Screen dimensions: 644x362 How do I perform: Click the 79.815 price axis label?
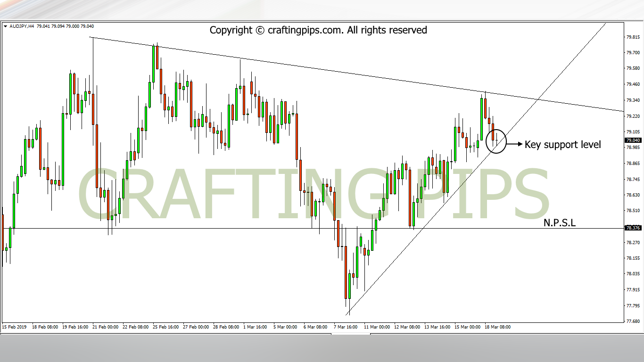coord(633,37)
